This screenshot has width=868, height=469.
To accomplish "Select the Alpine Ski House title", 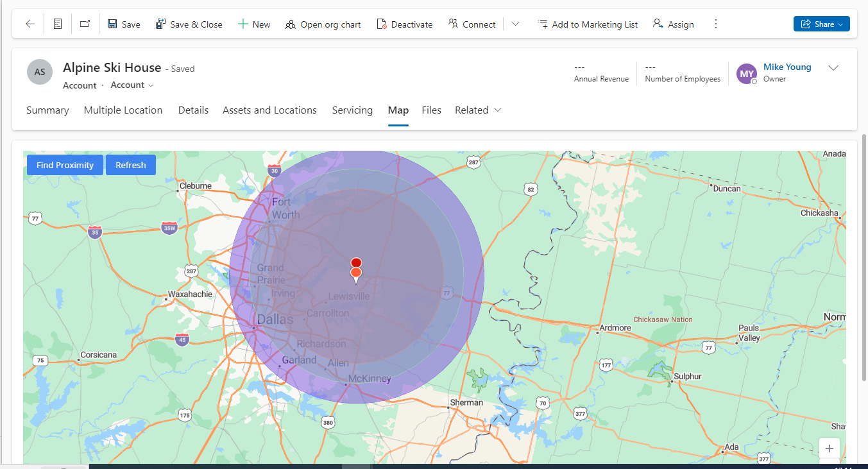I will [112, 67].
